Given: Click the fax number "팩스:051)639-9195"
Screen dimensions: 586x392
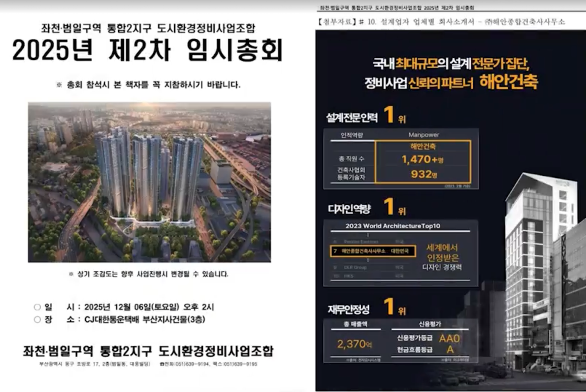Looking at the screenshot, I should 235,364.
